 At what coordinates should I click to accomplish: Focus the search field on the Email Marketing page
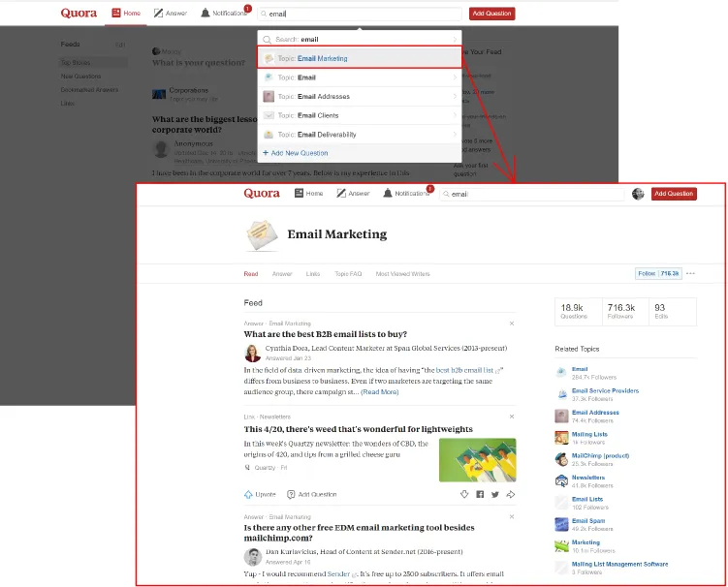(532, 194)
